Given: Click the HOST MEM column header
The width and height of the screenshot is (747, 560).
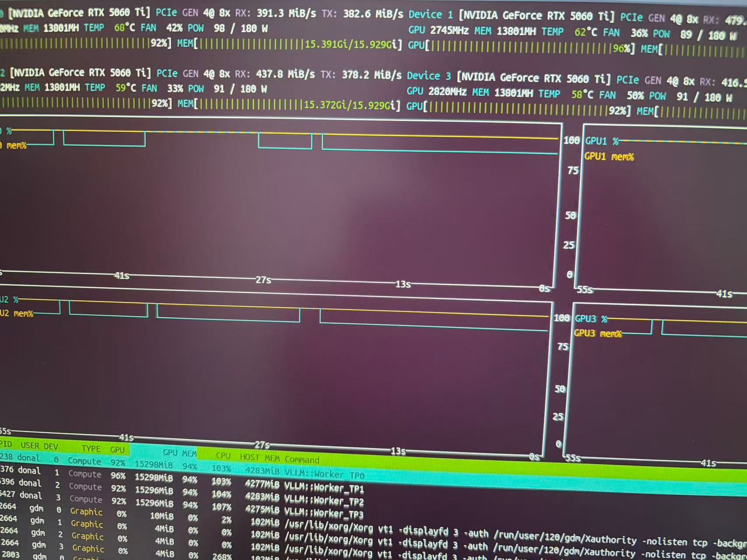Looking at the screenshot, I should click(260, 457).
